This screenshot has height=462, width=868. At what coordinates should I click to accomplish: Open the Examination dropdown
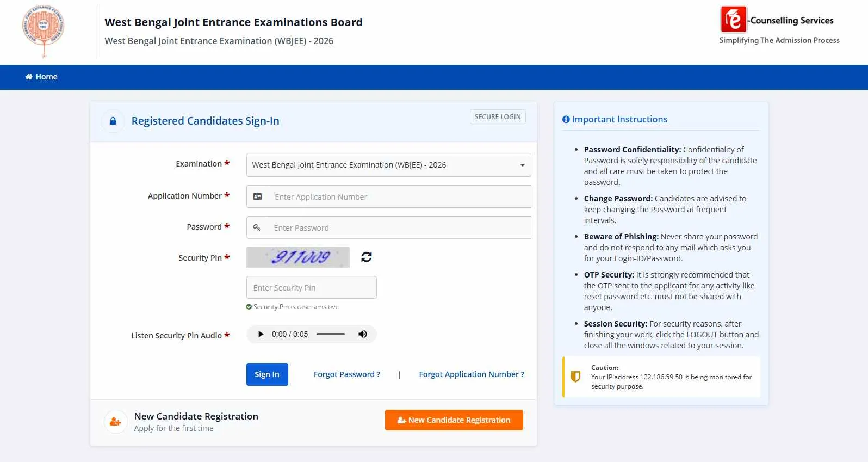388,165
